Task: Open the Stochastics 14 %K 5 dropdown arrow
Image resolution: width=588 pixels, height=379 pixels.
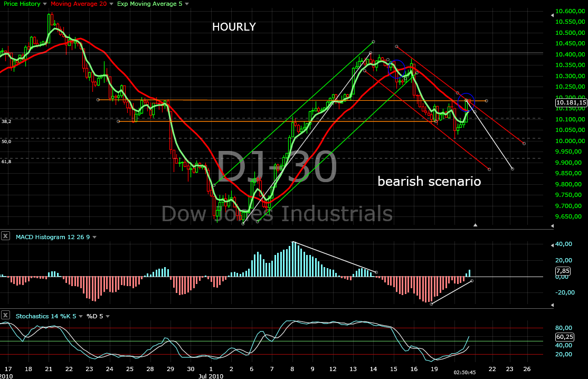Action: [81, 316]
